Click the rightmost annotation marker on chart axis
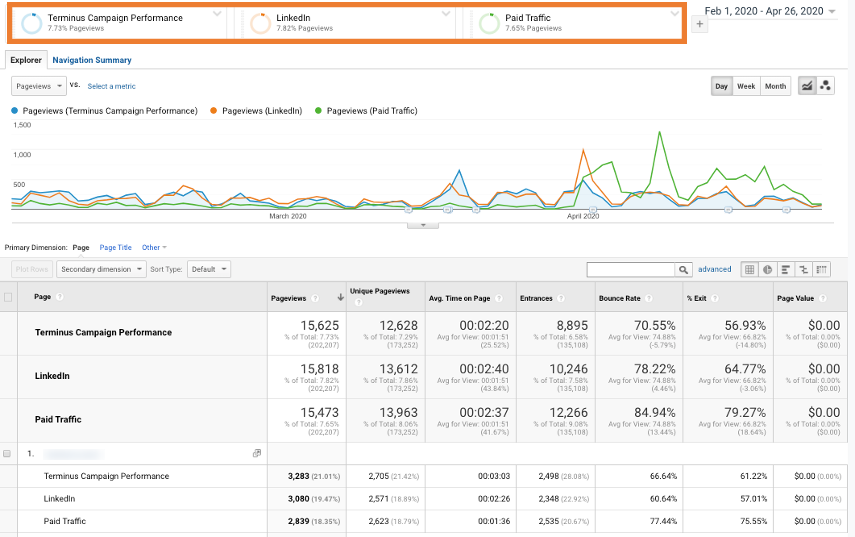The image size is (855, 537). pos(786,209)
